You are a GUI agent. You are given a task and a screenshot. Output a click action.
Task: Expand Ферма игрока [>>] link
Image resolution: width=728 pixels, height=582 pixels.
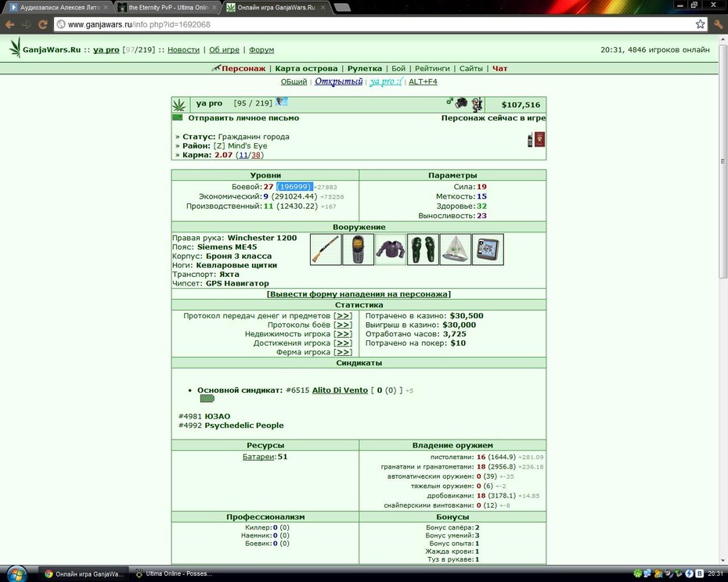(x=343, y=352)
